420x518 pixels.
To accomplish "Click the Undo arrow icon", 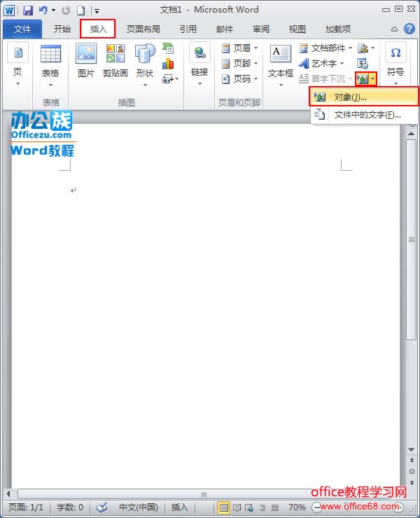I will (x=43, y=10).
